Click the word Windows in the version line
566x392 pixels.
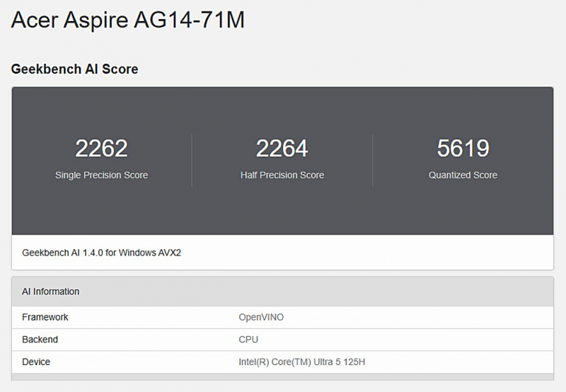tap(137, 253)
